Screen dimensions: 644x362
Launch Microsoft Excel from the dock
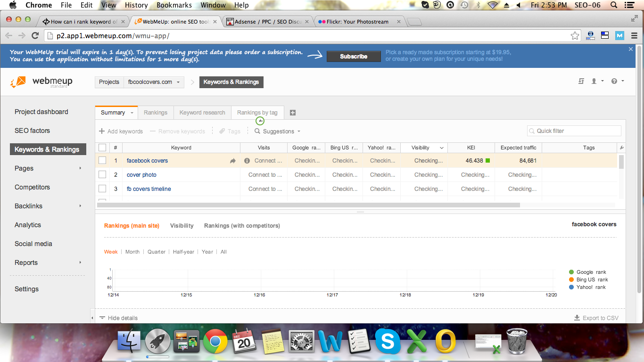click(417, 341)
